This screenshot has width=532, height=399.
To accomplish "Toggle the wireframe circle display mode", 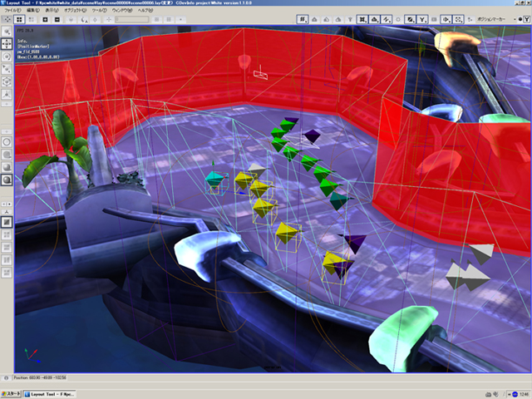I will click(7, 141).
